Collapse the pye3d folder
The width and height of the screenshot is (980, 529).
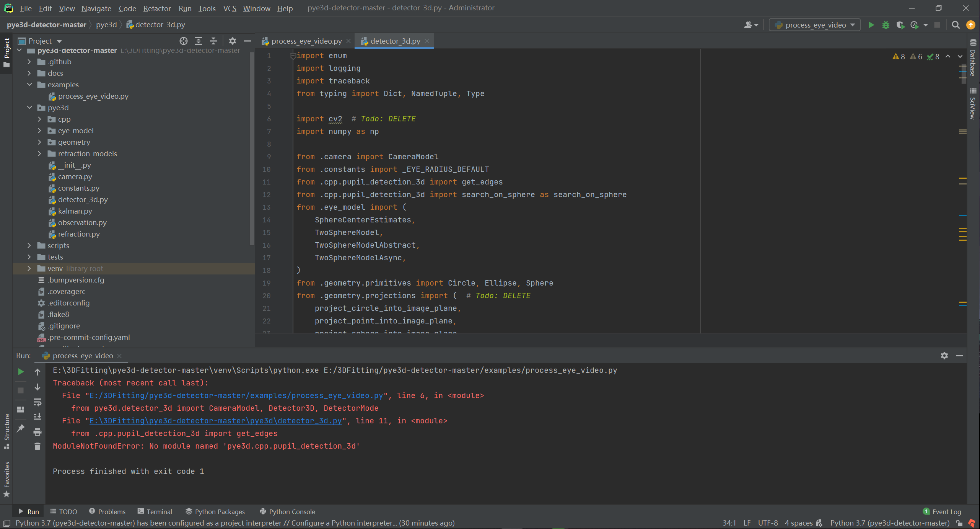pyautogui.click(x=29, y=108)
